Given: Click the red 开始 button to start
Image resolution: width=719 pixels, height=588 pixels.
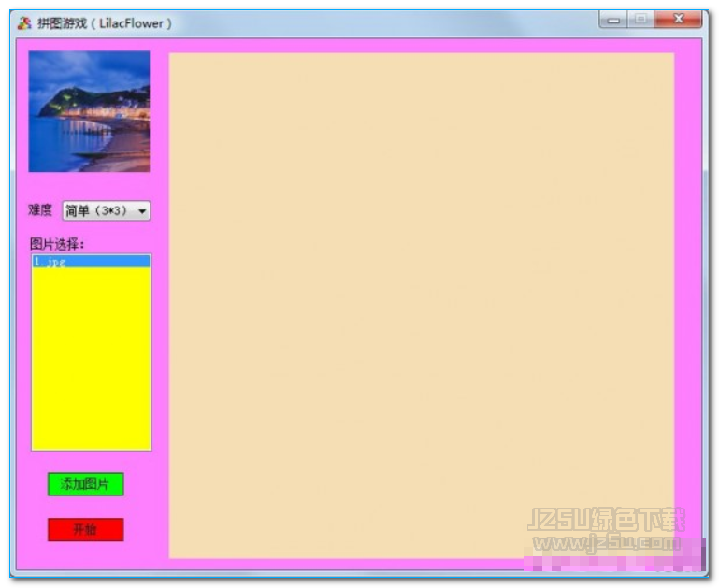Looking at the screenshot, I should click(x=86, y=529).
